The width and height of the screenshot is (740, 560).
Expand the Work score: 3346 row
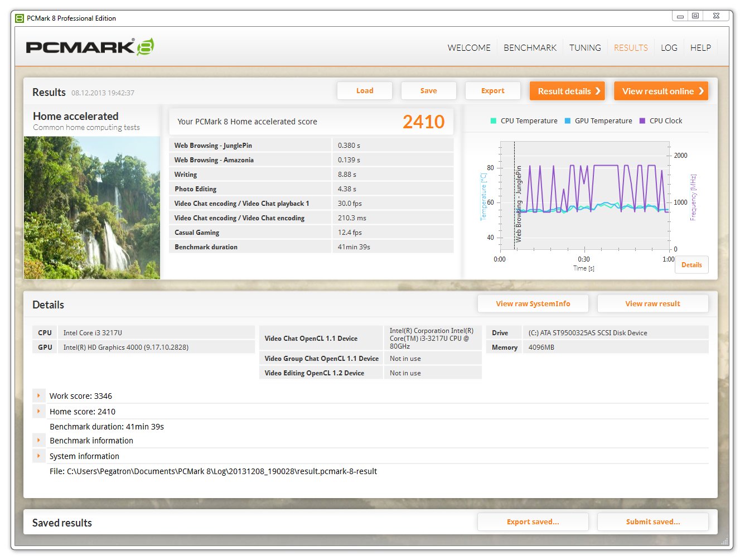38,396
